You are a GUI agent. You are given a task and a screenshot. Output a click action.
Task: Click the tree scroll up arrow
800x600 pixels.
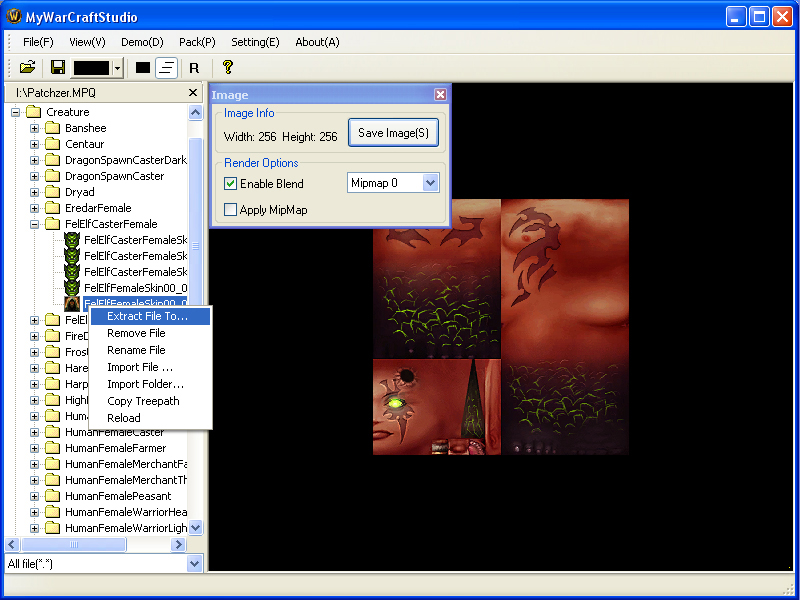coord(195,112)
